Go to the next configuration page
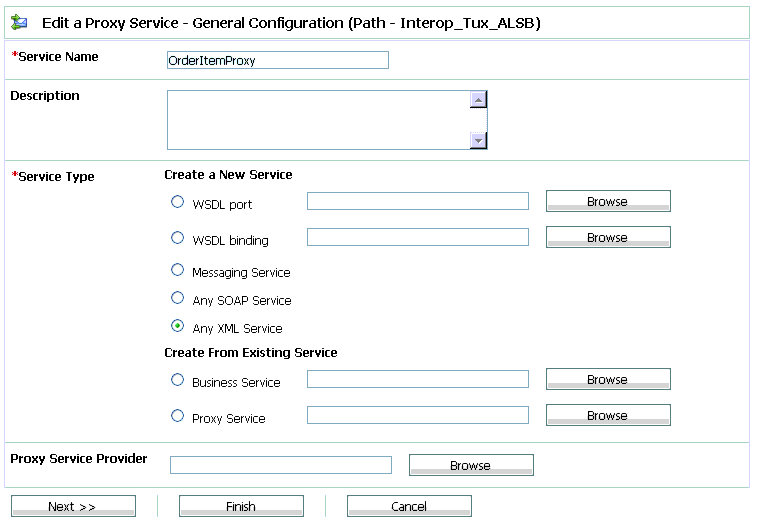The height and width of the screenshot is (525, 760). [73, 506]
